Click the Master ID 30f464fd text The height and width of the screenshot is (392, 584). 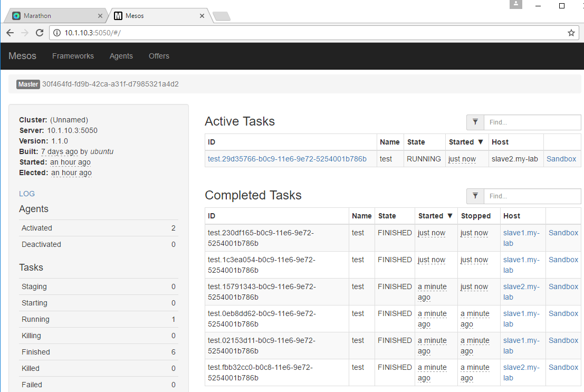click(110, 84)
